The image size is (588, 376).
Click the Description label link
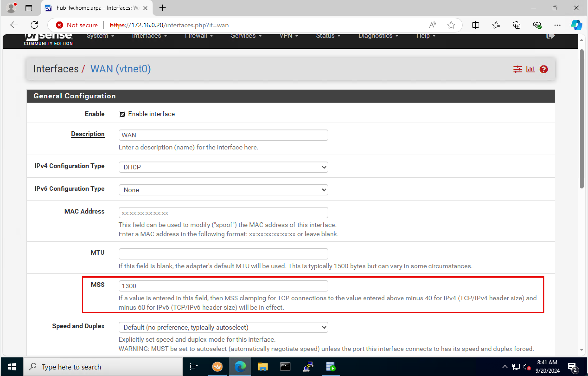88,134
